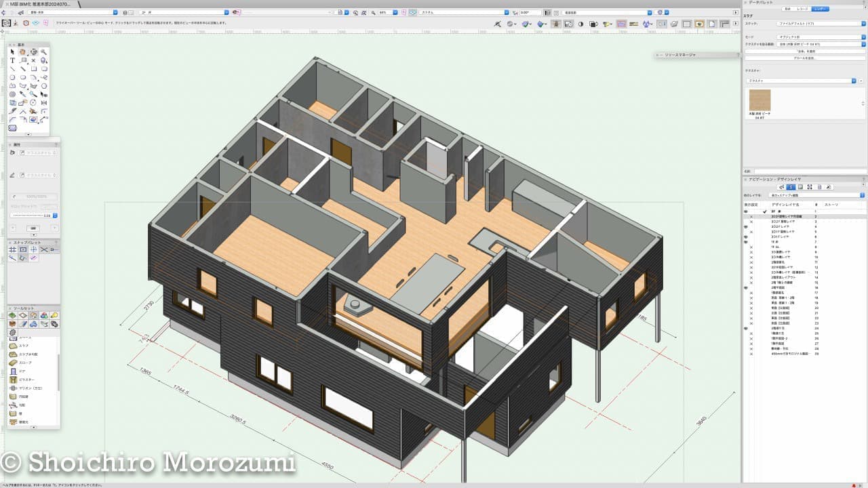
Task: Toggle visibility of 1F 床 layer
Action: click(746, 242)
